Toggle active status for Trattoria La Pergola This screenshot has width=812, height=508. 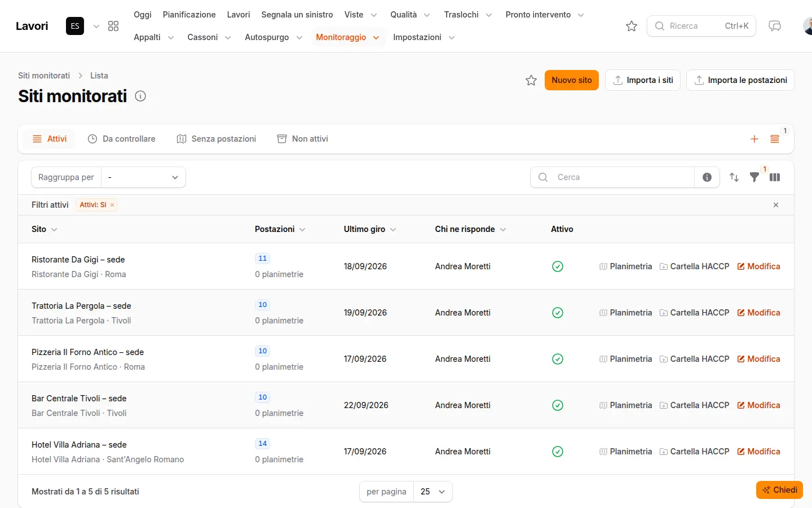point(558,313)
